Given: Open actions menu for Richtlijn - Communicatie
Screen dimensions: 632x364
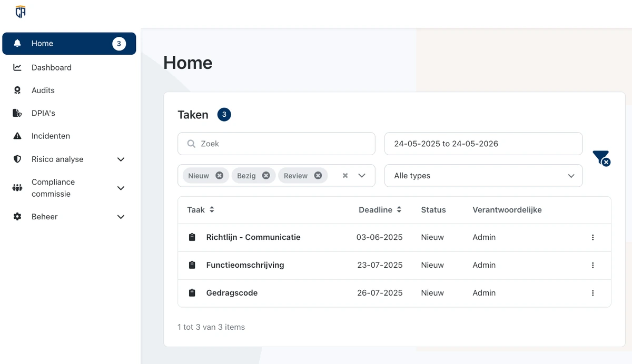Looking at the screenshot, I should click(592, 237).
